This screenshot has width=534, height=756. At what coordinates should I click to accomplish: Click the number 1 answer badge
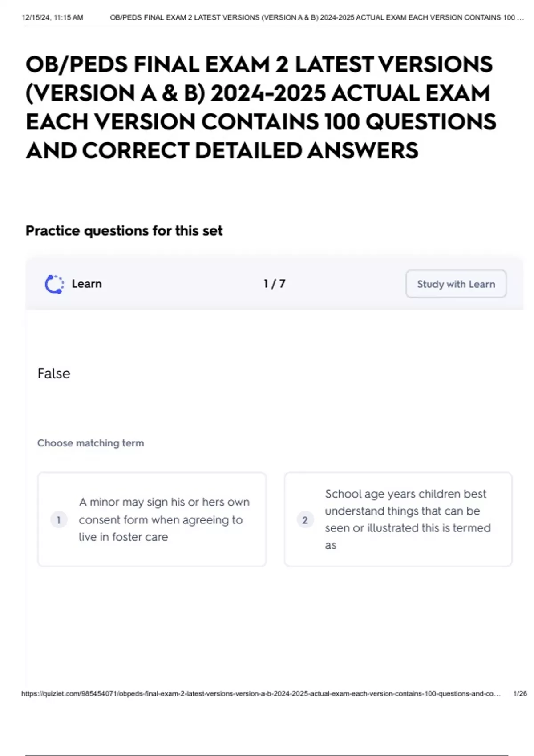[59, 519]
